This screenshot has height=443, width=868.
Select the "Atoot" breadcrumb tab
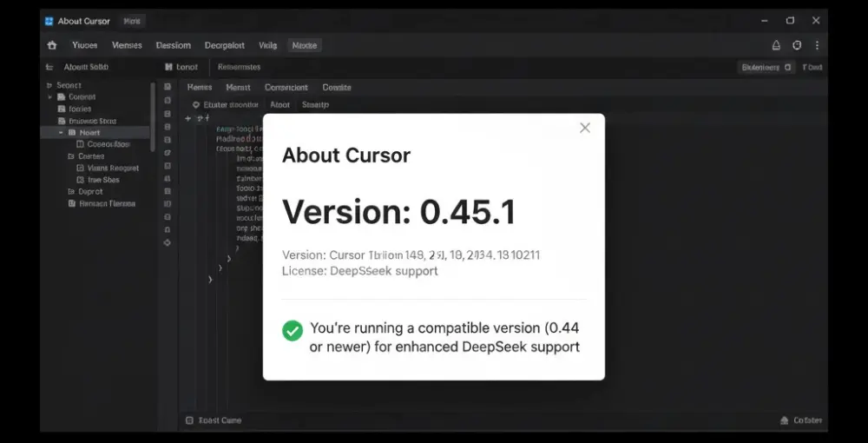tap(279, 104)
